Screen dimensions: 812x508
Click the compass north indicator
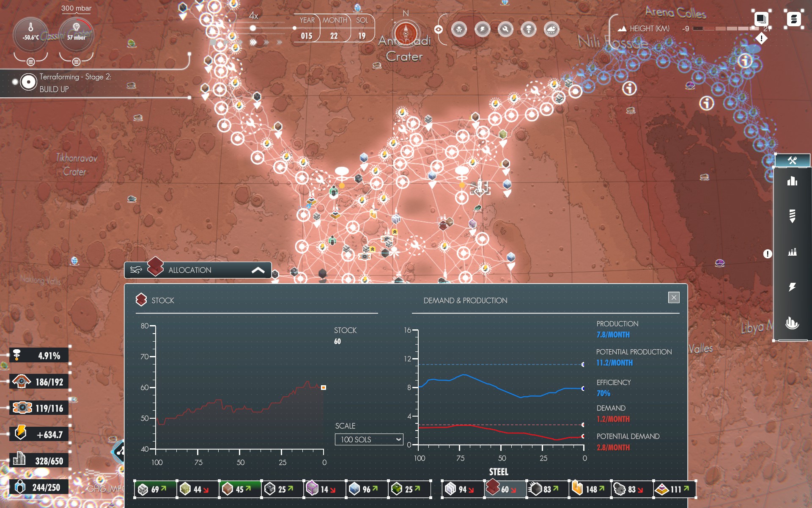[406, 33]
